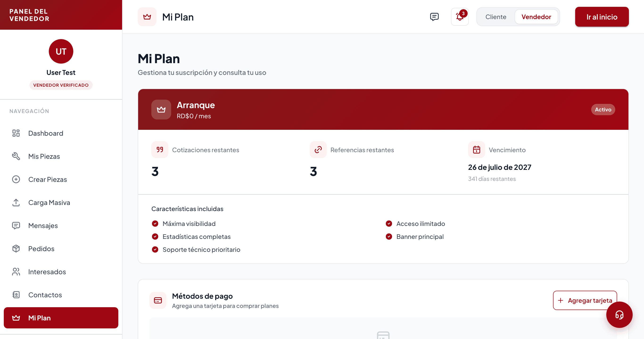Open Crear Piezas page

pos(61,179)
